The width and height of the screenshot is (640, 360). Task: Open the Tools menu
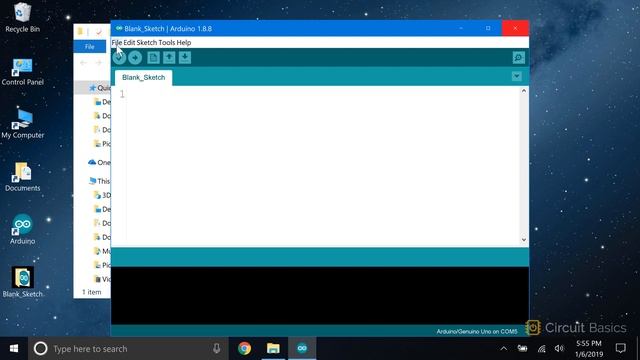(x=167, y=42)
